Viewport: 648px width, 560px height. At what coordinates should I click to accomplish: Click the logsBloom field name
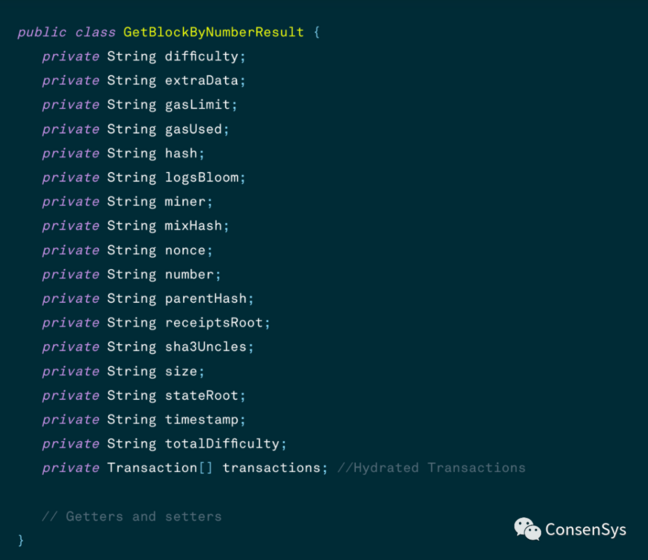(x=201, y=177)
